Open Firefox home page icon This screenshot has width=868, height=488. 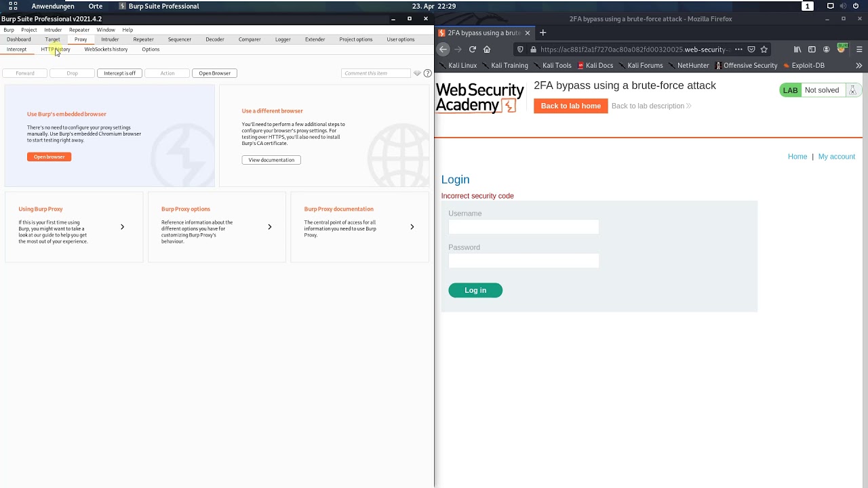pyautogui.click(x=487, y=49)
